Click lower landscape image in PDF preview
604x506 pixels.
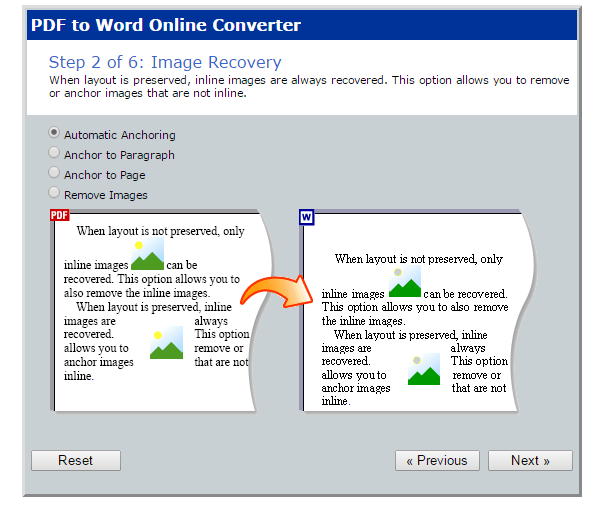(166, 343)
